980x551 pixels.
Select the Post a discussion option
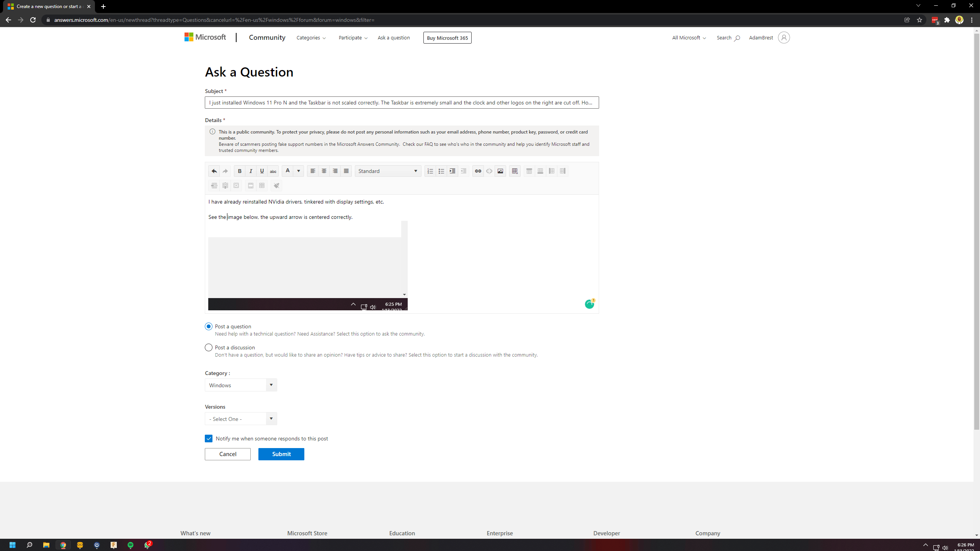[x=209, y=347]
